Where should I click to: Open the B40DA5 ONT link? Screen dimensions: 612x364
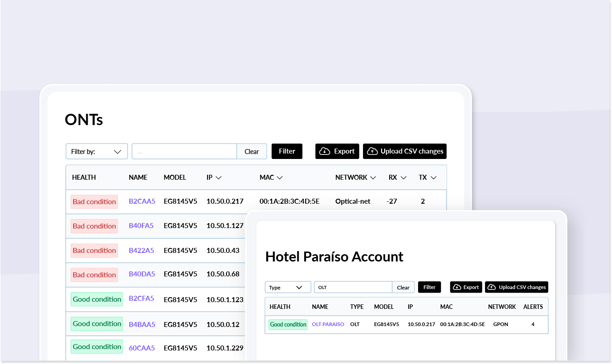click(x=142, y=274)
